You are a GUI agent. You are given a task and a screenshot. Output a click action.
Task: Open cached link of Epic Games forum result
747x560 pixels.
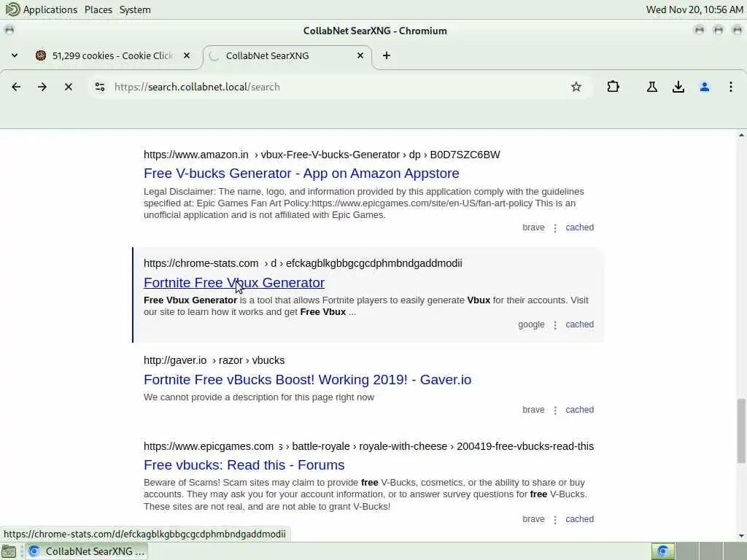(579, 519)
